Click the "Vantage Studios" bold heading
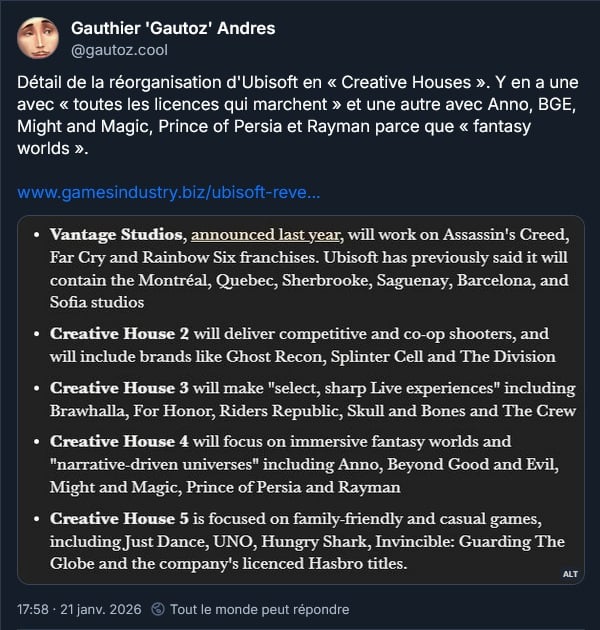This screenshot has width=600, height=630. pyautogui.click(x=117, y=235)
